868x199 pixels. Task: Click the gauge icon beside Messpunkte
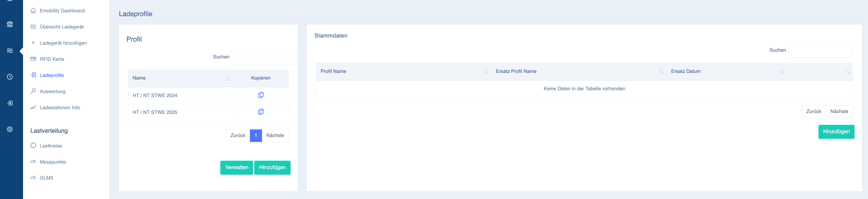33,162
